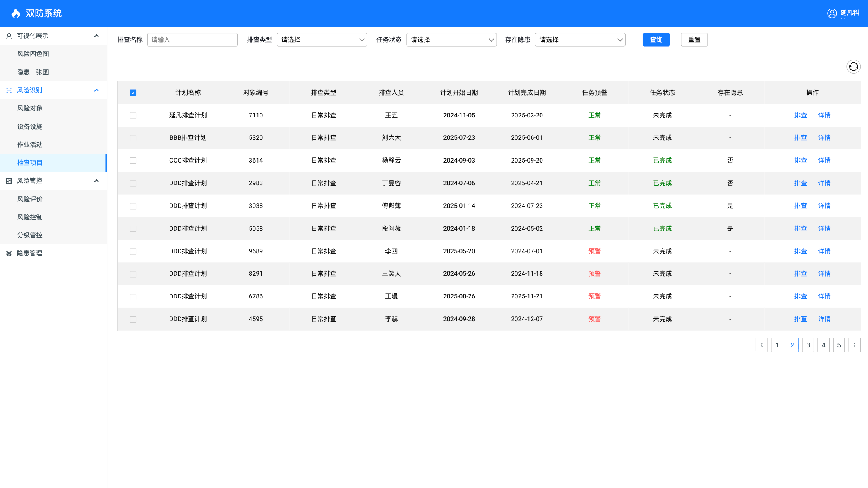
Task: Select checkbox of row with 对象编号 3614
Action: pyautogui.click(x=133, y=161)
